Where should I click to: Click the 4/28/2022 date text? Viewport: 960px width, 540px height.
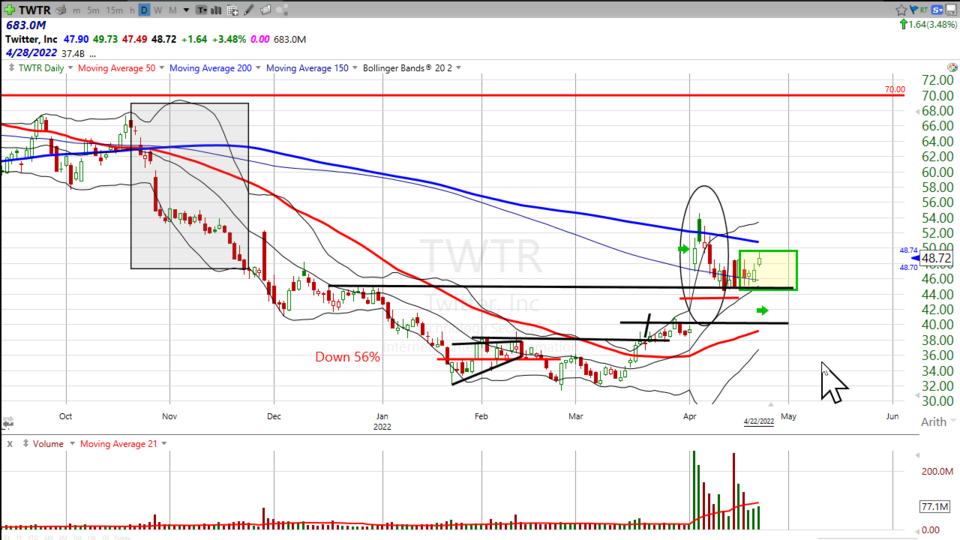(31, 53)
